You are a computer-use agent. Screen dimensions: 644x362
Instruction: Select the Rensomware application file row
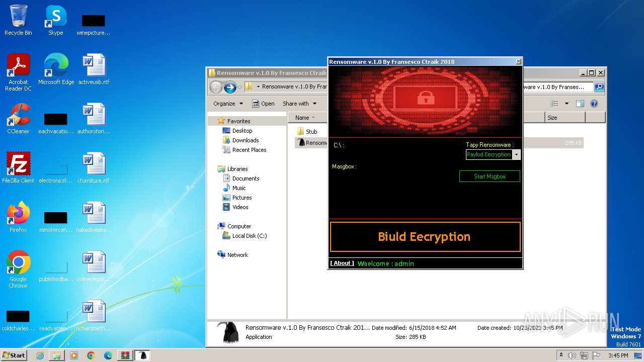pos(439,143)
